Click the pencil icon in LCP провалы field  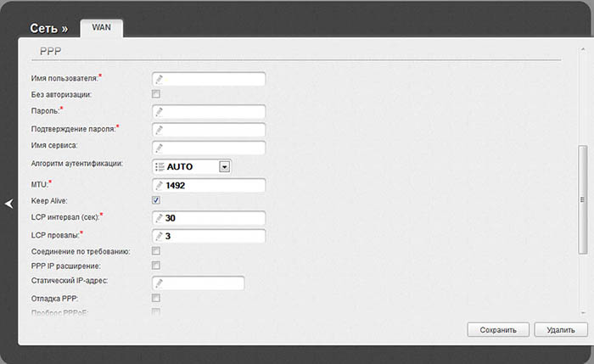(160, 236)
